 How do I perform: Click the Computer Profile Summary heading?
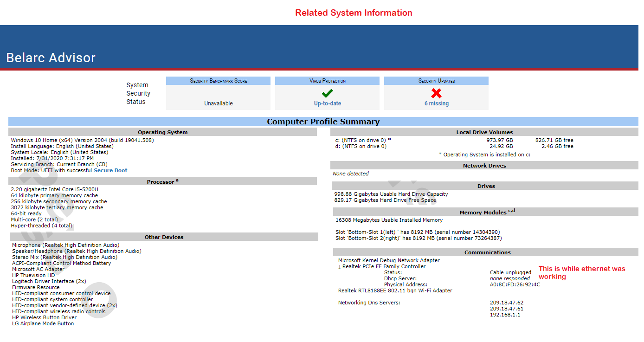point(323,122)
